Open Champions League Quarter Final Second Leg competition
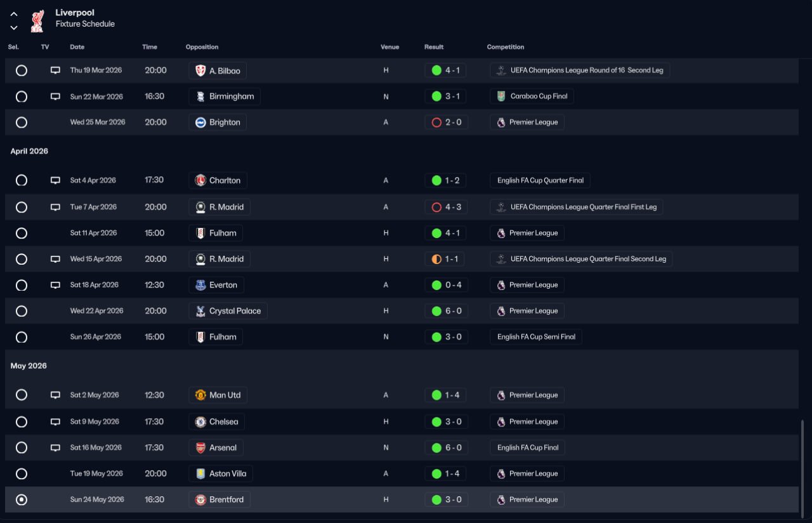 (581, 259)
